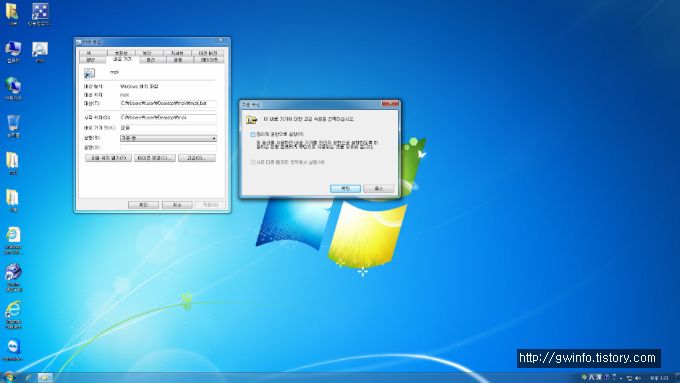Switch to the Previous Versions tab
The width and height of the screenshot is (680, 383).
tap(208, 52)
